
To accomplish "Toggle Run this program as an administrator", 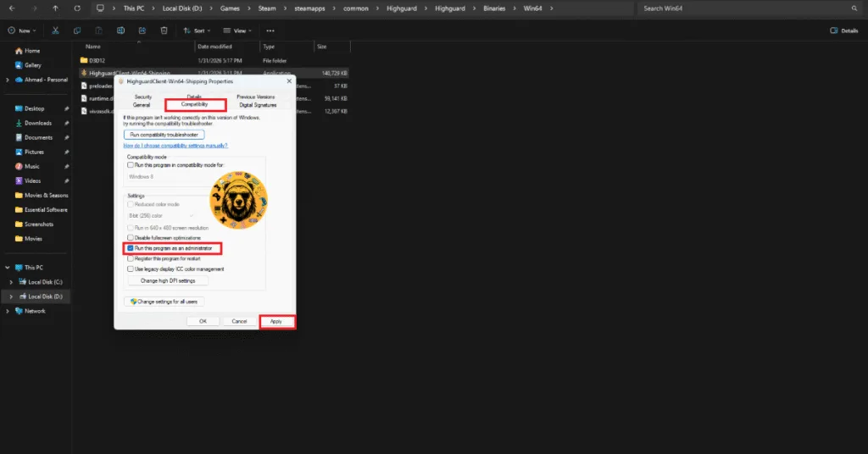I will [131, 248].
